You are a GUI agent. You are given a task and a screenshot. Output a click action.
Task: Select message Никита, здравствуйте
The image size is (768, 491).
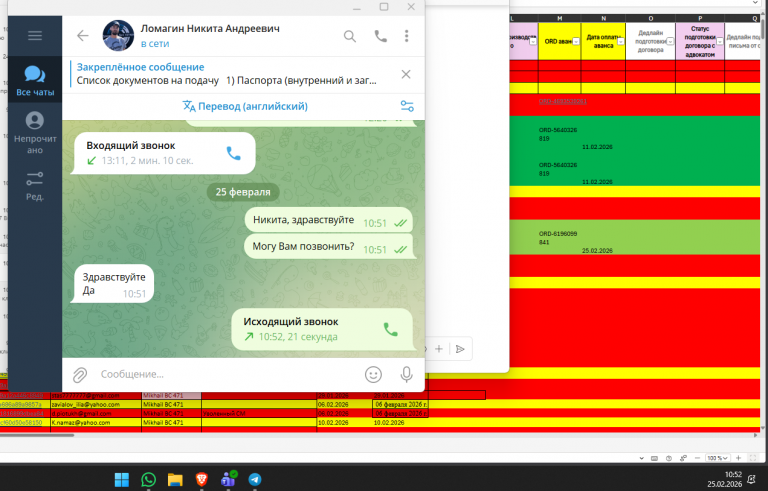tap(329, 221)
